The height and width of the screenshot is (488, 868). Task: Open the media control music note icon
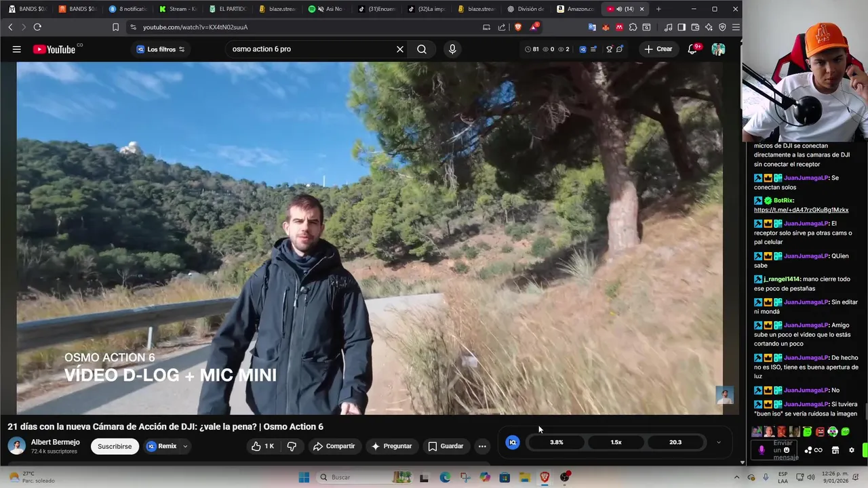point(668,27)
